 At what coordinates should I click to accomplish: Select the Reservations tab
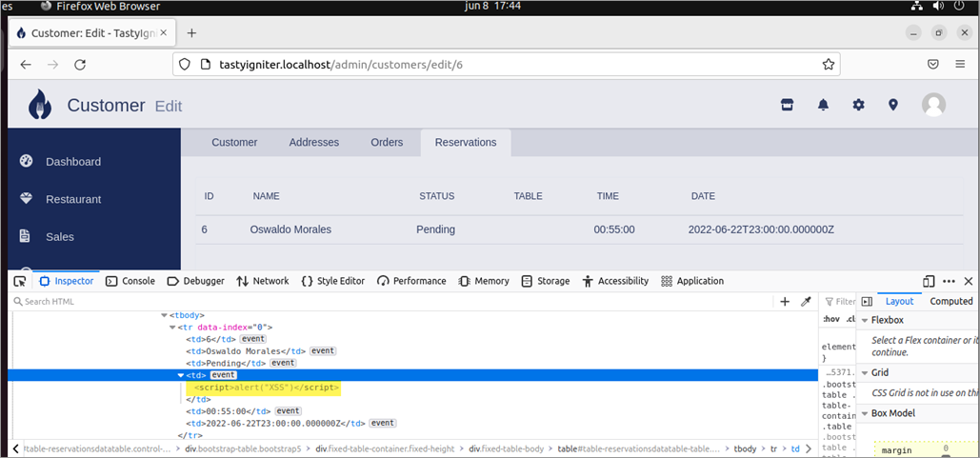(x=466, y=143)
